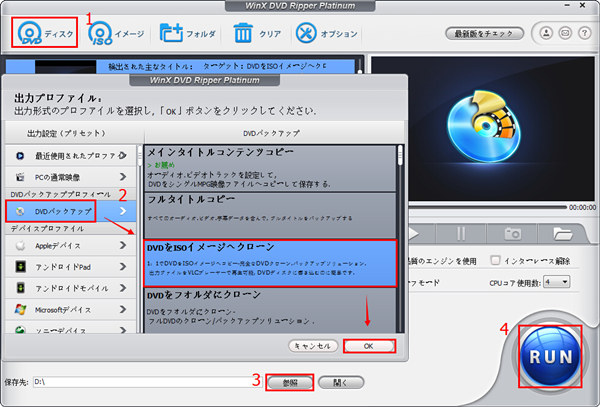Select Android mobile (アンドロイドモバイル) category
Screen dimensions: 600x407
(x=71, y=288)
